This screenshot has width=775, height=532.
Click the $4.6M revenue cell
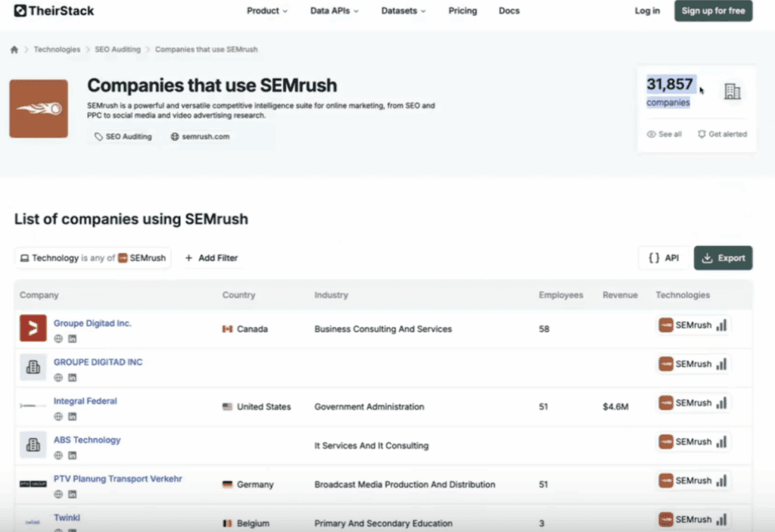(615, 407)
